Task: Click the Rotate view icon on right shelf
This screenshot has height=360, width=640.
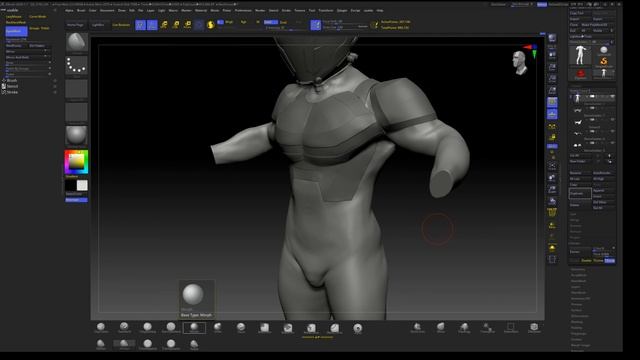Action: [552, 201]
